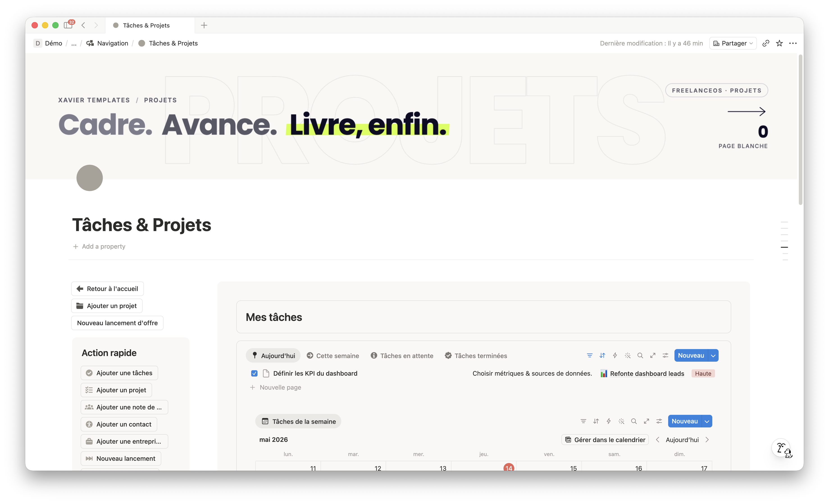
Task: Open the Tâches en attente tab
Action: (402, 356)
